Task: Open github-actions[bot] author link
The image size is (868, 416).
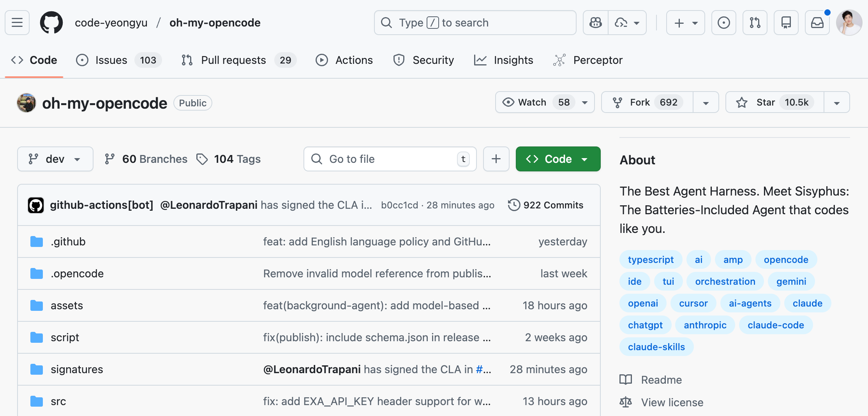Action: [102, 205]
